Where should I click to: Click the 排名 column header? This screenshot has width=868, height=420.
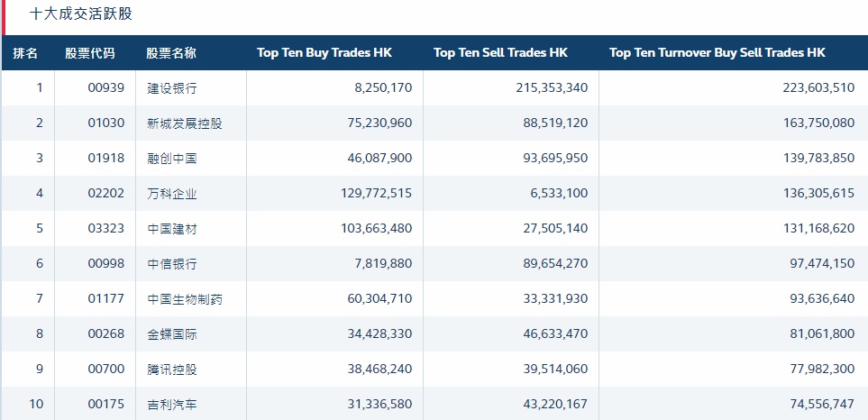(x=25, y=53)
